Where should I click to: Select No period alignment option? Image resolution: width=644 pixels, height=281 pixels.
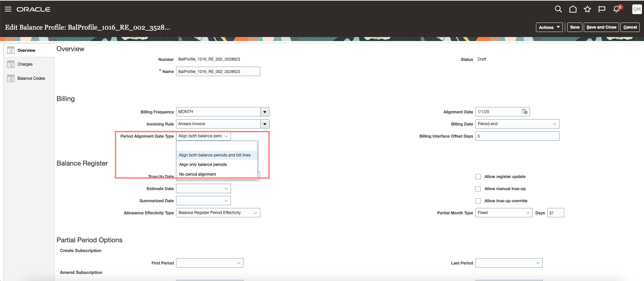coord(217,174)
